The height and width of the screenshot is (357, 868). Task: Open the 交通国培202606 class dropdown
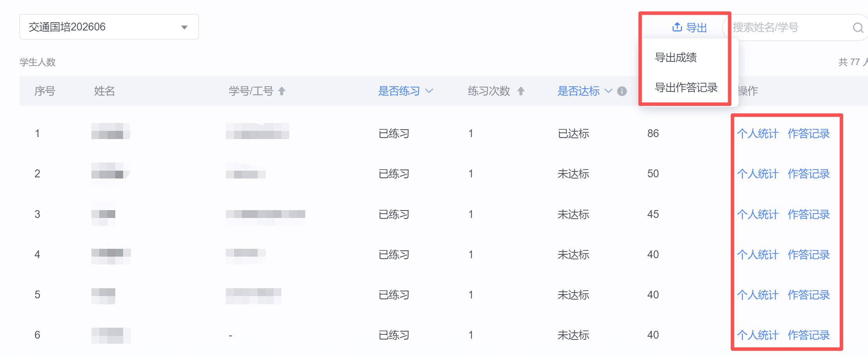pyautogui.click(x=109, y=27)
